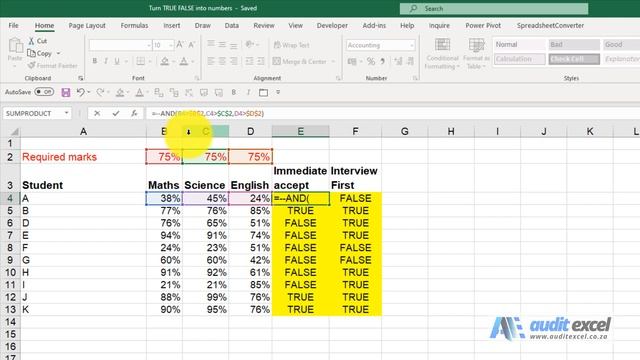Click cell with Required marks text
Image resolution: width=640 pixels, height=360 pixels.
pos(83,157)
